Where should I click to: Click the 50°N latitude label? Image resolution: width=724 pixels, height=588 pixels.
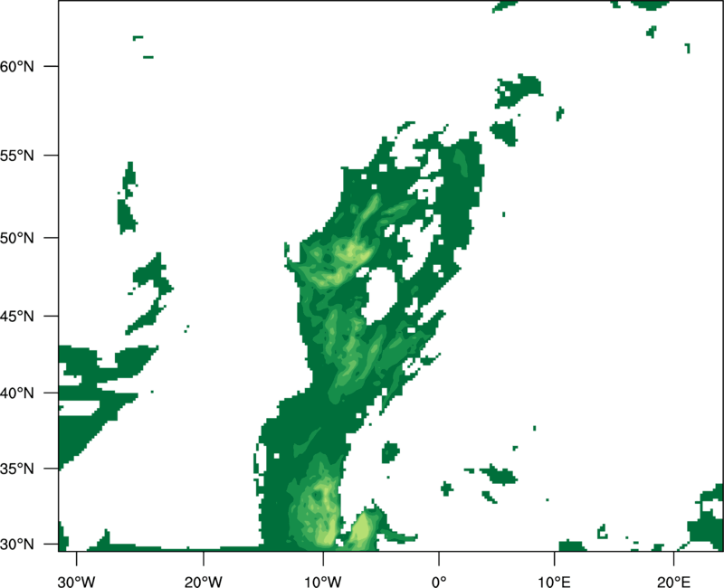coord(16,238)
